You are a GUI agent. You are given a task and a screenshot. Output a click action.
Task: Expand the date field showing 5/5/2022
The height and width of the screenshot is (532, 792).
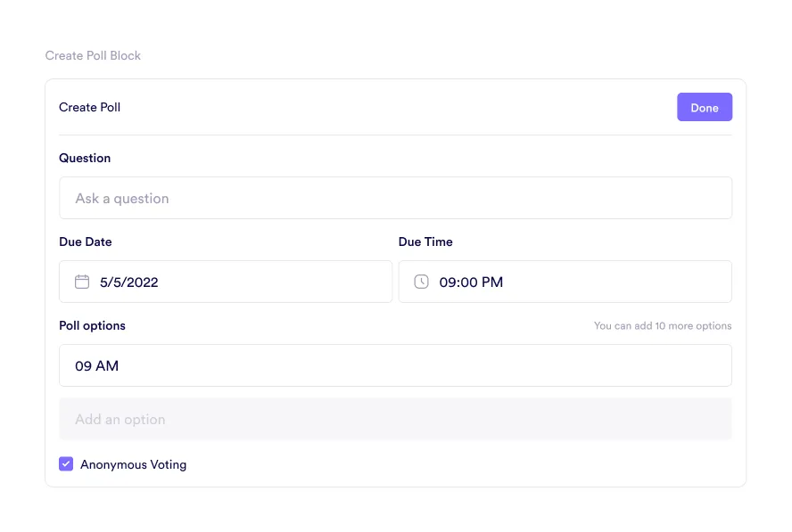226,282
